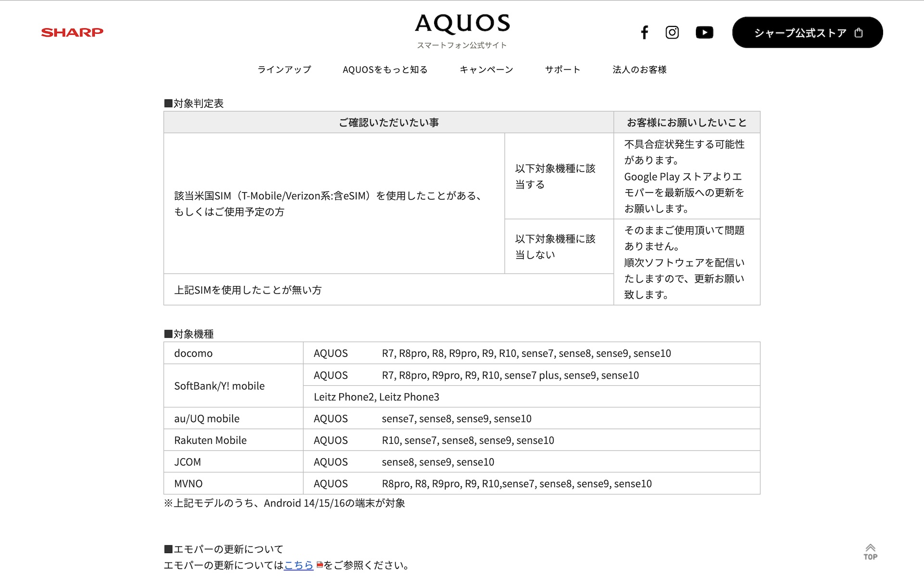
Task: Select AQUOSをもっと知る menu item
Action: (x=385, y=70)
